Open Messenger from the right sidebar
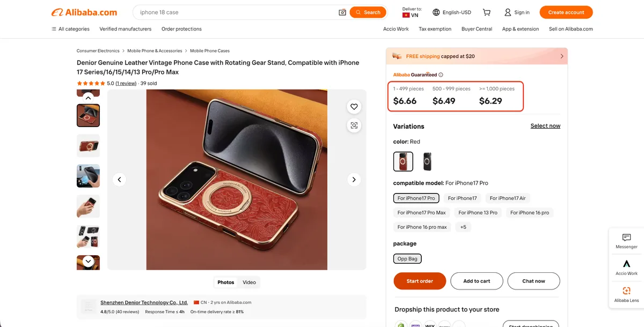 626,241
